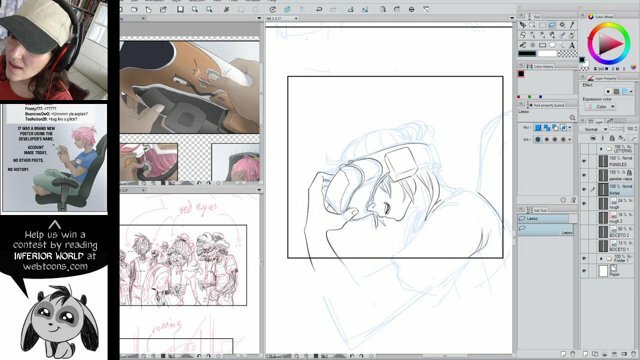The image size is (640, 360).
Task: Set anti-aliasing to strongest level
Action: pos(563,139)
